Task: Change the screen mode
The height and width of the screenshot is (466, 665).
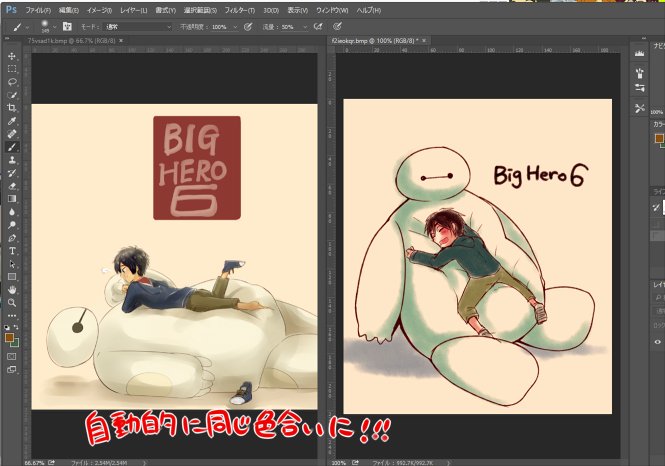Action: click(12, 370)
